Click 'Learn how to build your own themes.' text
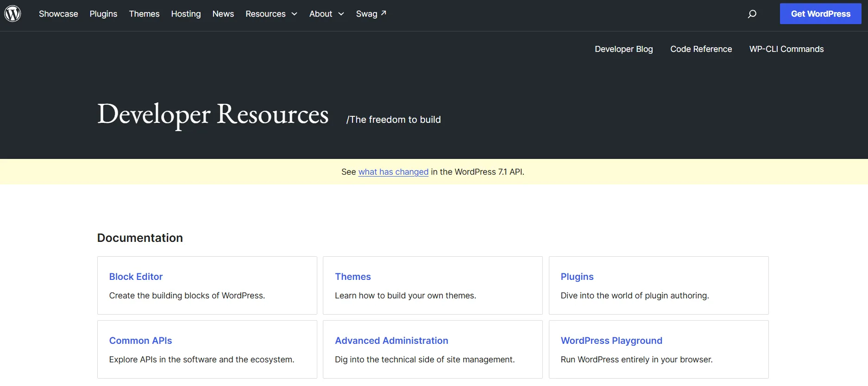 [405, 296]
